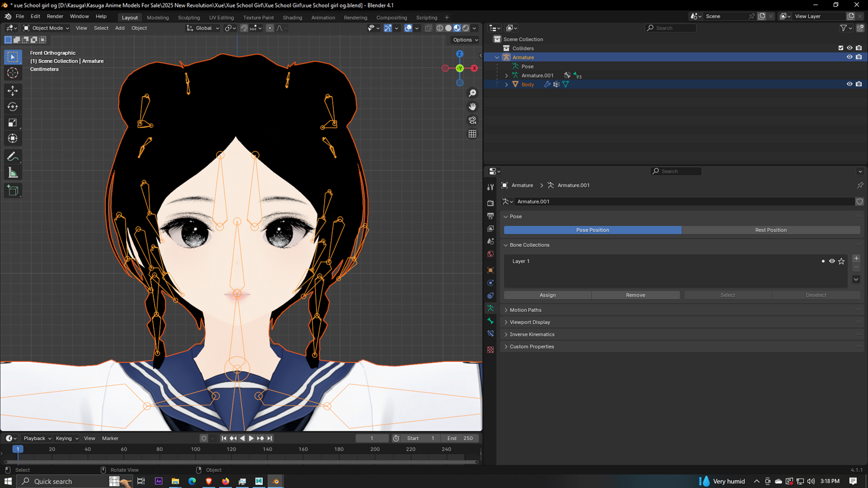
Task: Open the Render menu
Action: [55, 16]
